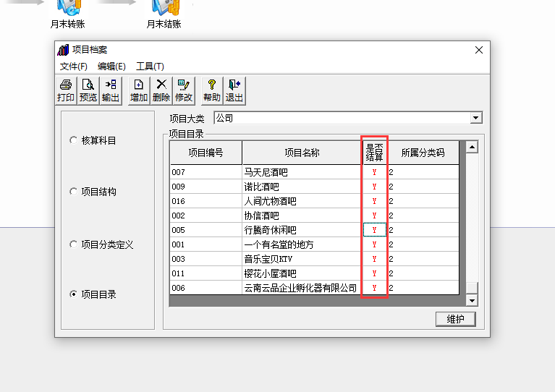
Task: Select 项目结构 radio button
Action: [x=74, y=192]
